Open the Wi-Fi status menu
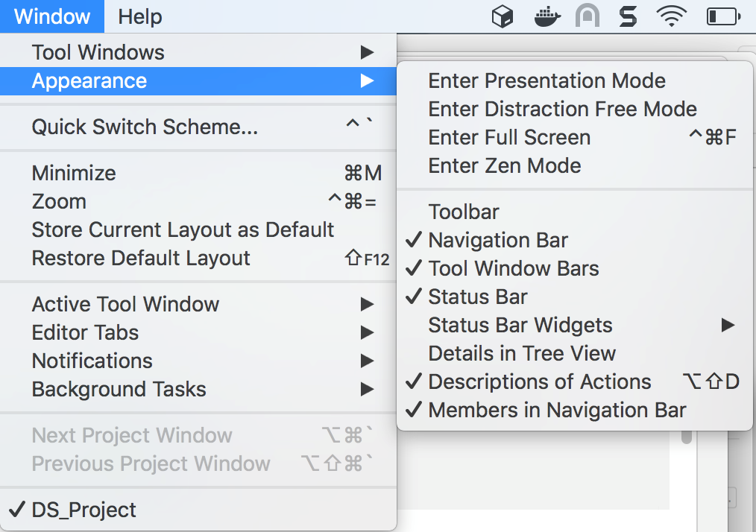756x532 pixels. click(x=671, y=16)
